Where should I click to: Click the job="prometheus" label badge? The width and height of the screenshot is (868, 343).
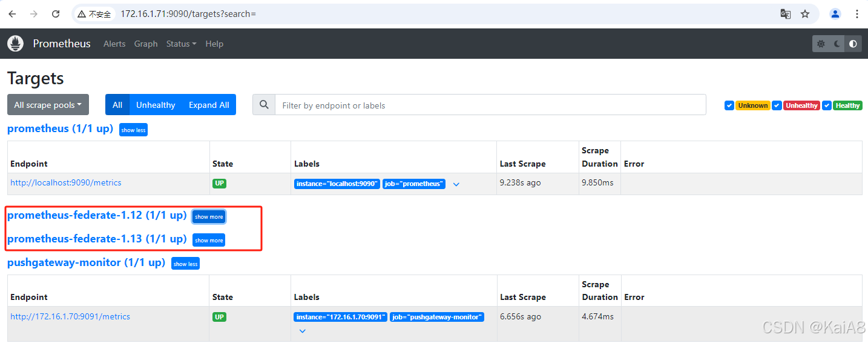pos(414,184)
